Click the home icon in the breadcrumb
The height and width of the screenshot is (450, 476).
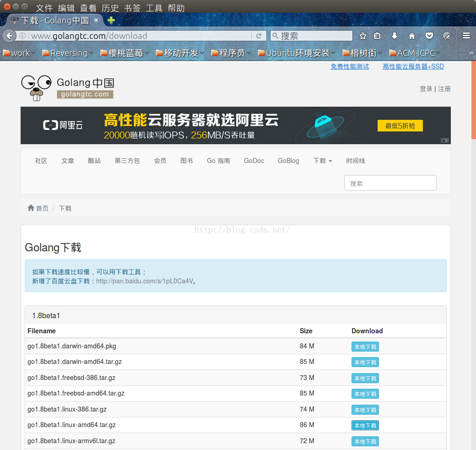[x=31, y=208]
